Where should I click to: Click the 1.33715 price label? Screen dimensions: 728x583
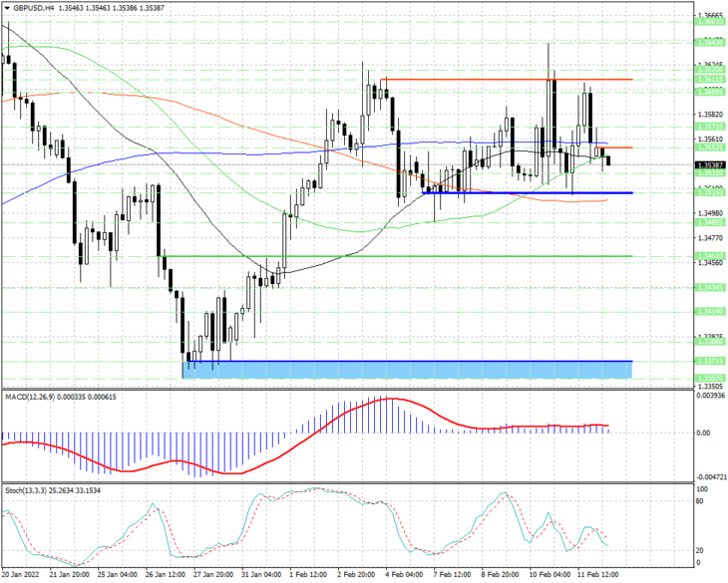tap(710, 361)
